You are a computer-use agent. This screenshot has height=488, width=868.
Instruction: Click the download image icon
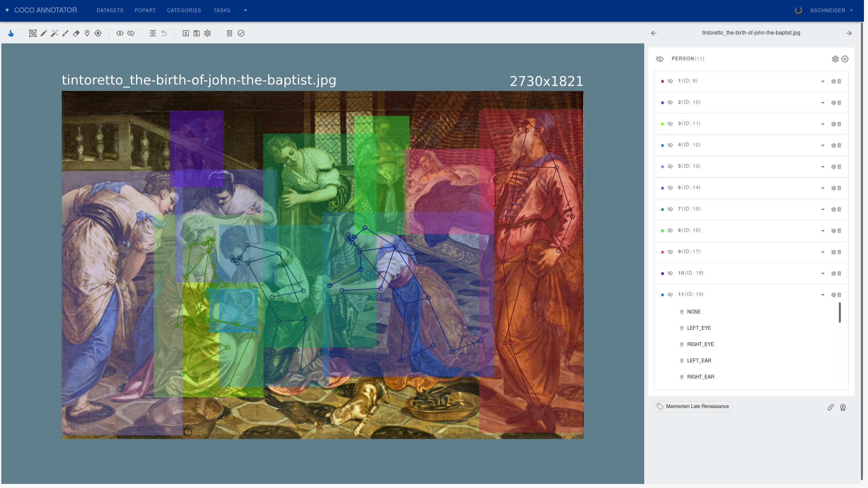coord(185,33)
